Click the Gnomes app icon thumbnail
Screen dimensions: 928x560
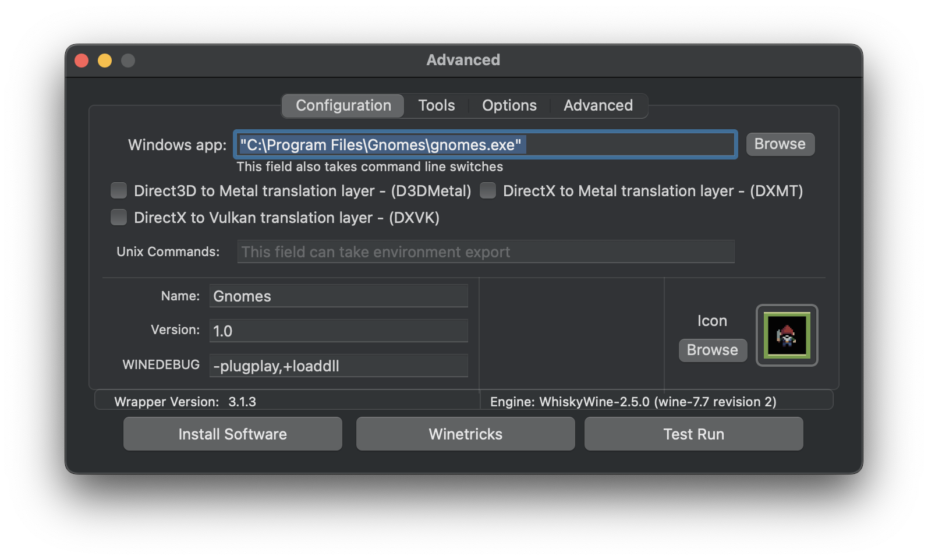click(x=787, y=335)
